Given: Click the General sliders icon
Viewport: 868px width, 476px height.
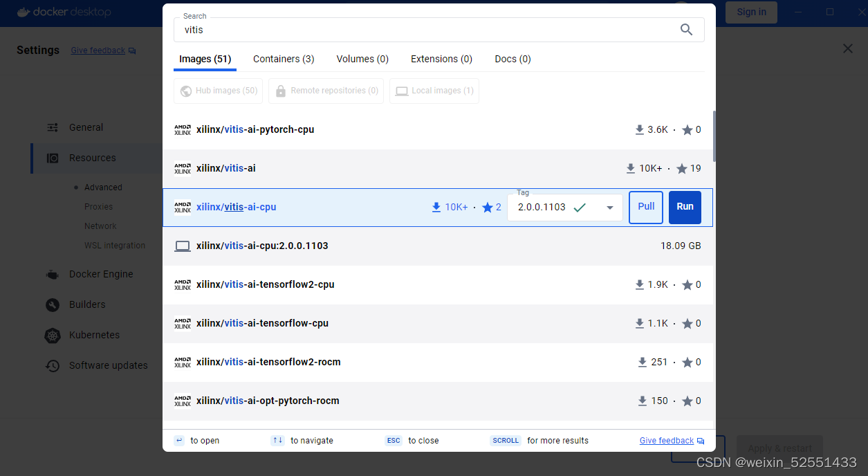Looking at the screenshot, I should point(53,127).
